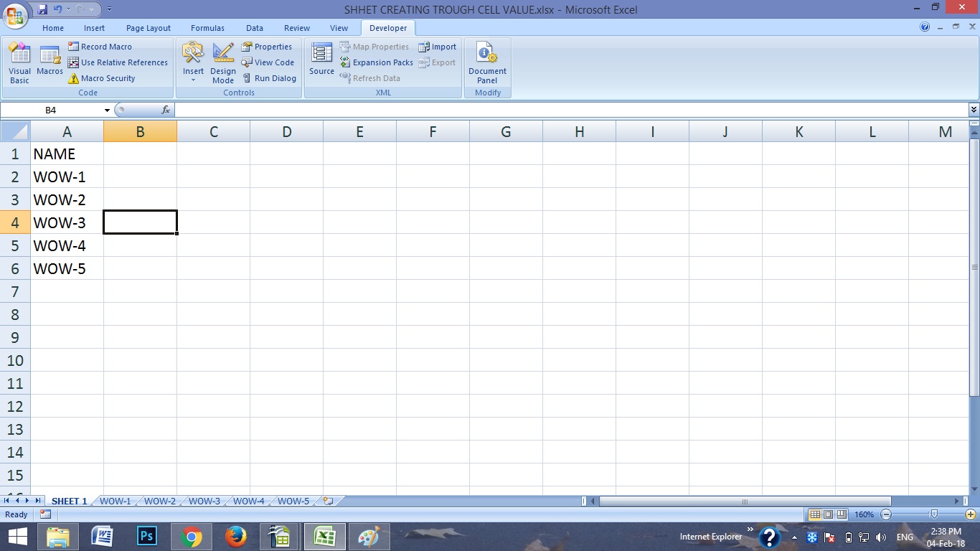Open the WOW-3 sheet tab

(204, 501)
